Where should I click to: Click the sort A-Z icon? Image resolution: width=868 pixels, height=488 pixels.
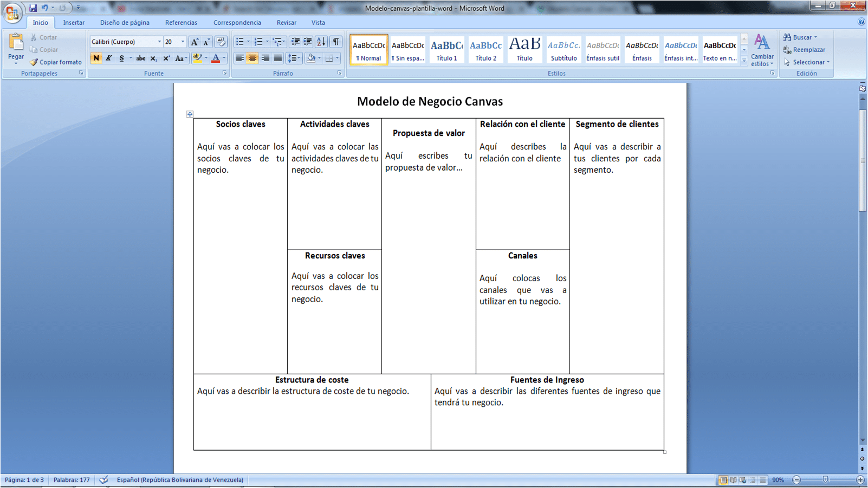(321, 42)
